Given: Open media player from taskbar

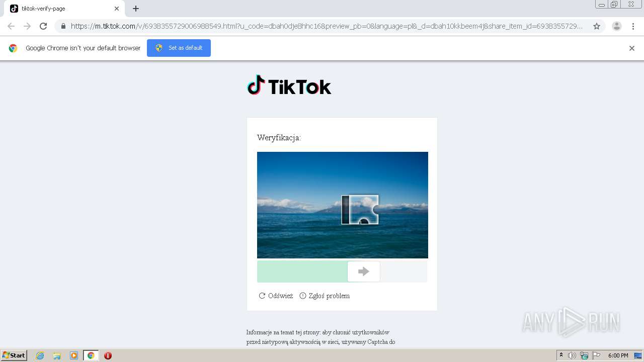Looking at the screenshot, I should pos(74,355).
